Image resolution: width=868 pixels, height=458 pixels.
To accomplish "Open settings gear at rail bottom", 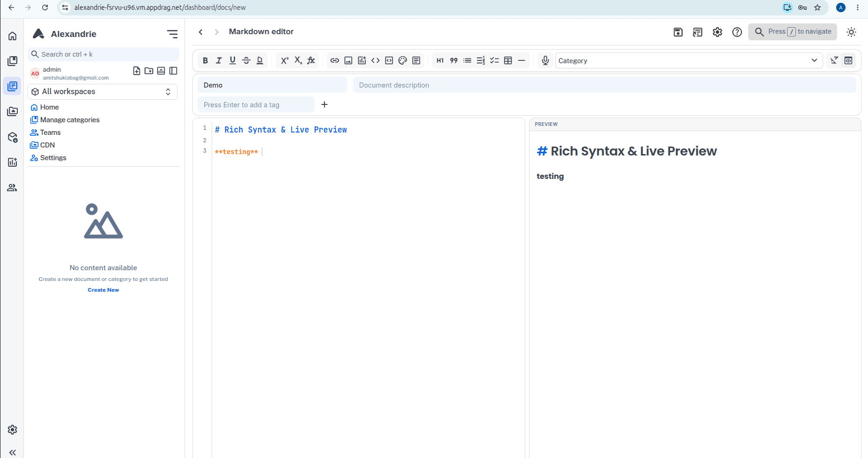I will pos(13,429).
